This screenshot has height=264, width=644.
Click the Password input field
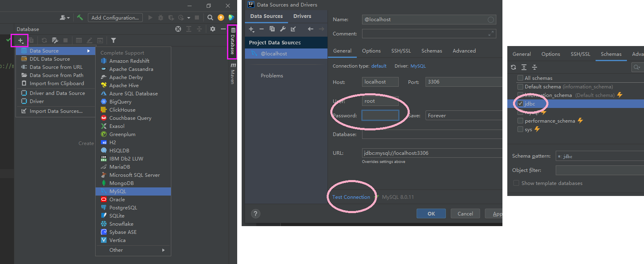[x=380, y=115]
